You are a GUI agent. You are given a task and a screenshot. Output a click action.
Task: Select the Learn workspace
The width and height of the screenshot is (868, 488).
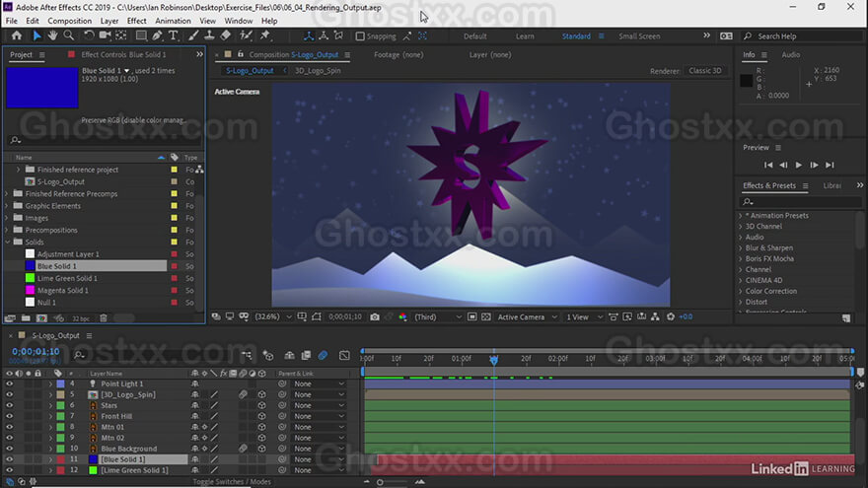pyautogui.click(x=525, y=36)
